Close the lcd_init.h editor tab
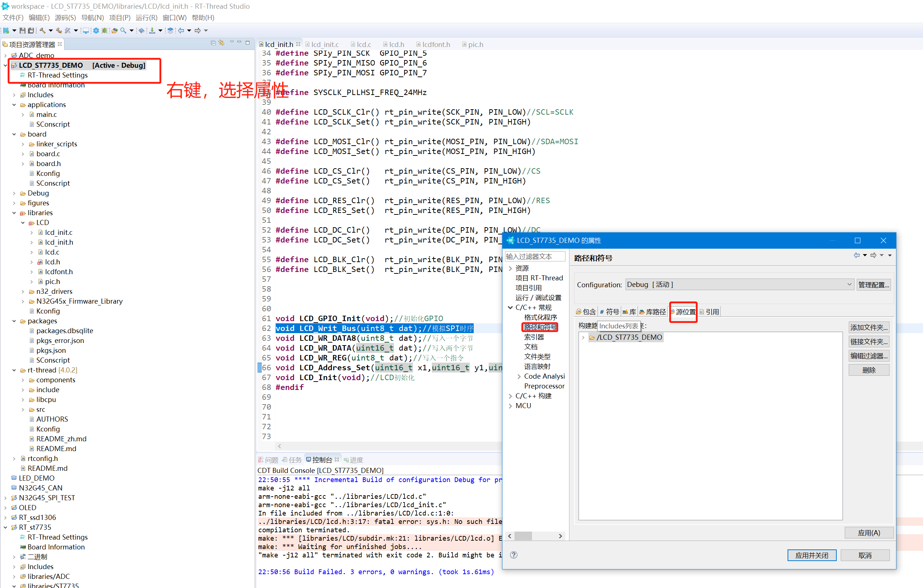 pyautogui.click(x=298, y=44)
